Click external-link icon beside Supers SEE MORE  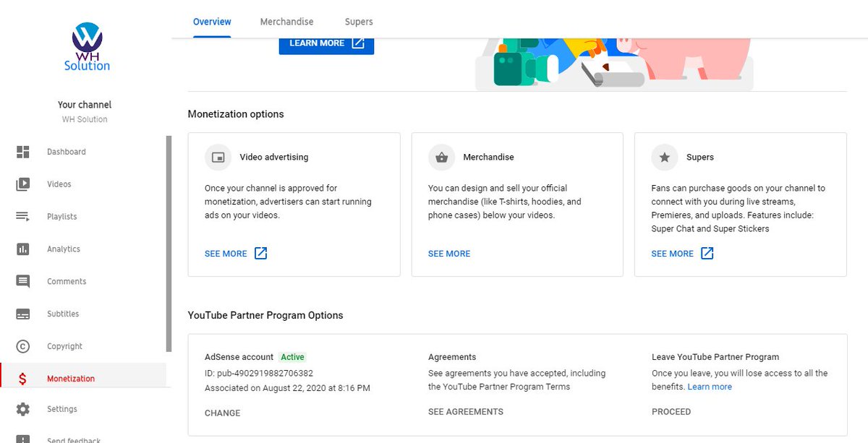(707, 254)
